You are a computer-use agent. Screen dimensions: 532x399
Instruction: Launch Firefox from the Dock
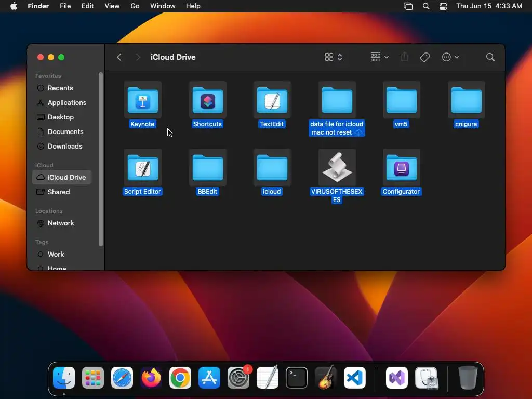pos(151,378)
